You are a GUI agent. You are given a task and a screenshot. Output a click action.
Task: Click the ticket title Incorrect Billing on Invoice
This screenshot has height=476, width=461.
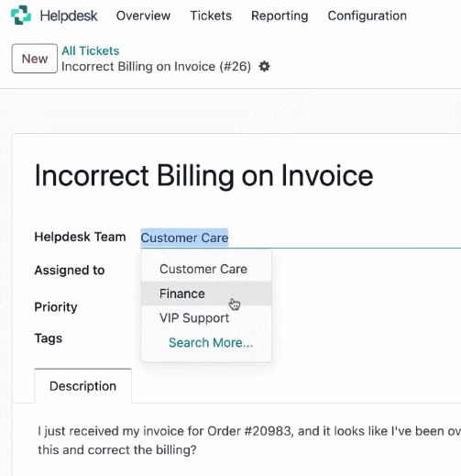coord(203,175)
